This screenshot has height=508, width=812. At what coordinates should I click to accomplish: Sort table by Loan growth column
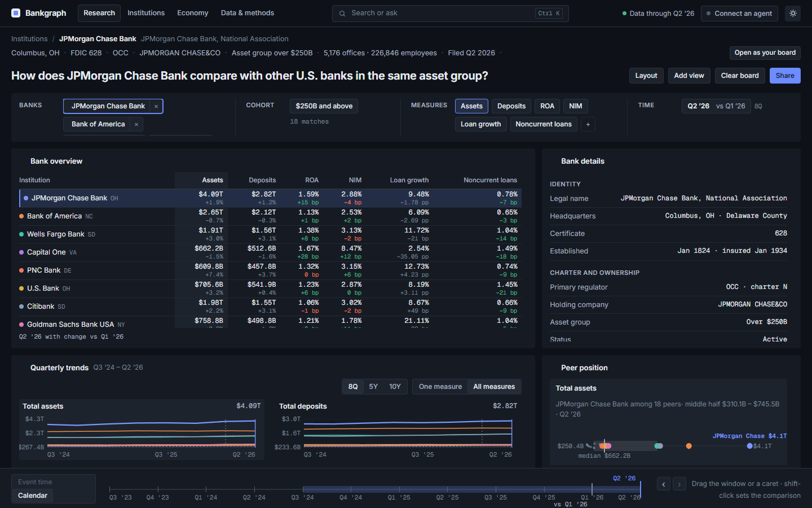[409, 180]
